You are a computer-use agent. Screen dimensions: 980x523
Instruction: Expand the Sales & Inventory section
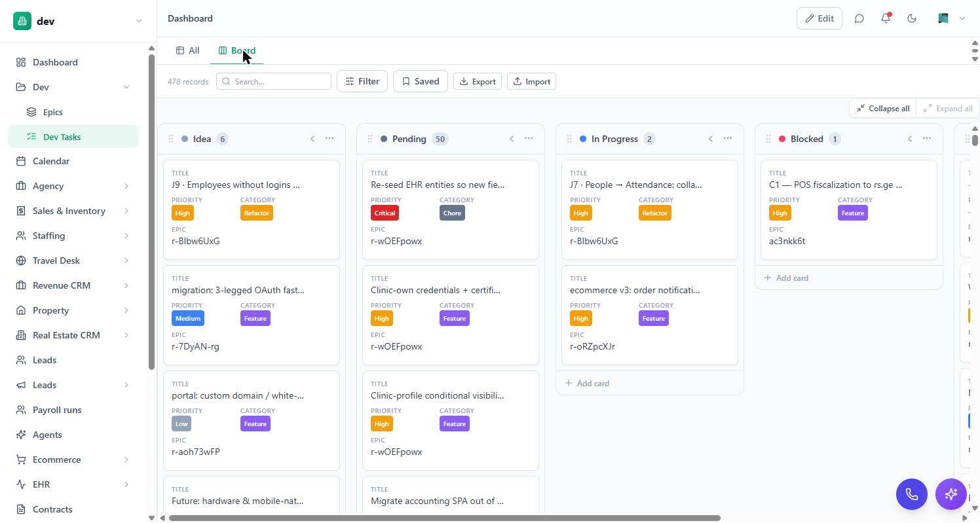(126, 211)
